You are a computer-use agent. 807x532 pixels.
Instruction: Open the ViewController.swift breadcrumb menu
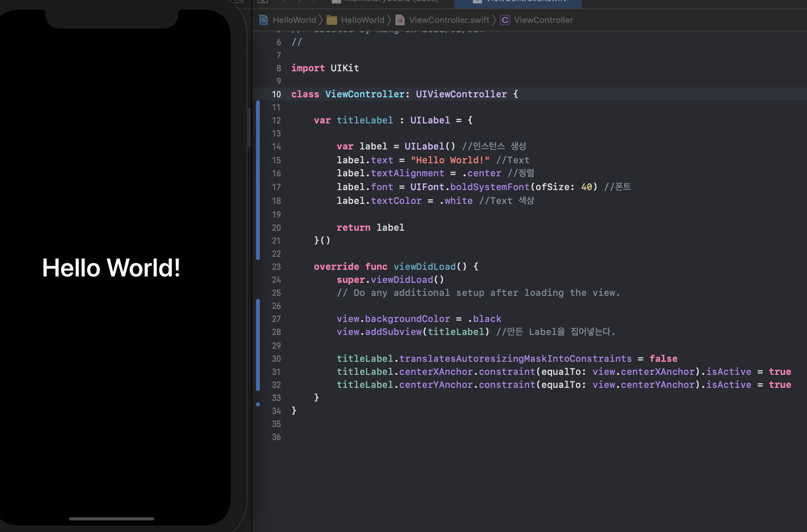click(449, 20)
